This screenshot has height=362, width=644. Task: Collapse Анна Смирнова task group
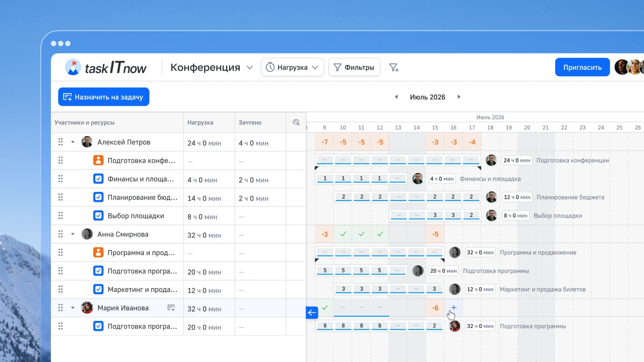[73, 234]
